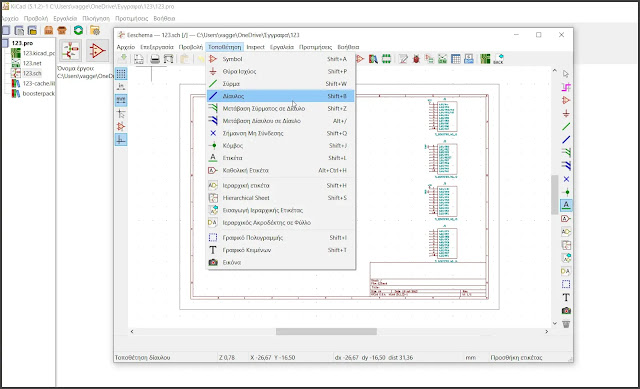Click the highlighted Net Label tool in right toolbar

(x=566, y=205)
